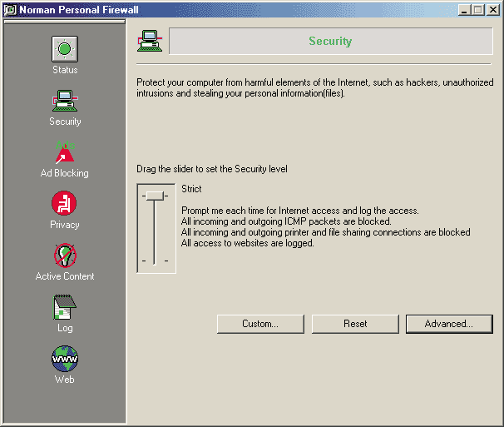504x427 pixels.
Task: Open the Active Content lightbulb icon
Action: point(65,256)
